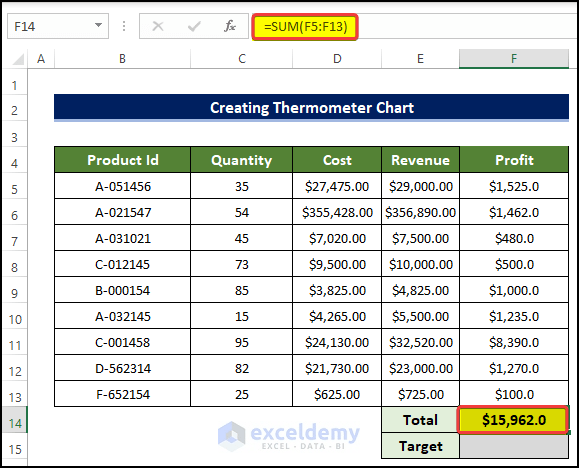Image resolution: width=579 pixels, height=468 pixels.
Task: Open the Insert Function fx dialog
Action: [x=230, y=26]
